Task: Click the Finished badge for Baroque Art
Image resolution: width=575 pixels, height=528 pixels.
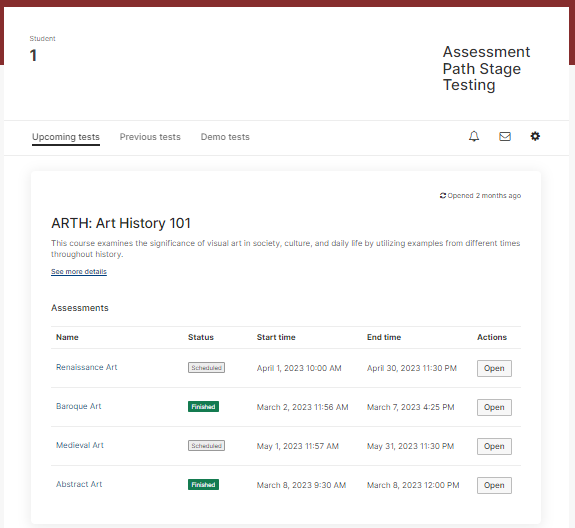Action: pos(204,407)
